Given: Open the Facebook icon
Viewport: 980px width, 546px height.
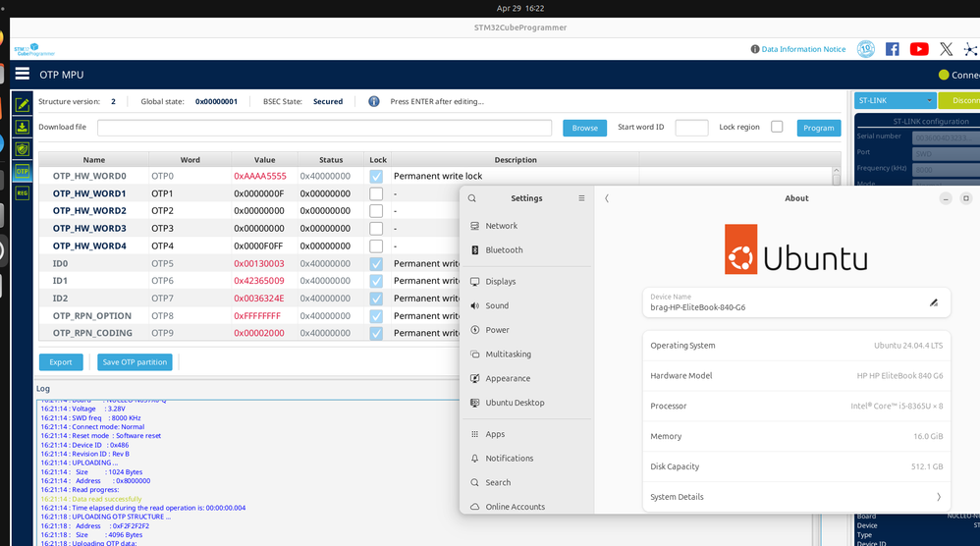Looking at the screenshot, I should 893,49.
